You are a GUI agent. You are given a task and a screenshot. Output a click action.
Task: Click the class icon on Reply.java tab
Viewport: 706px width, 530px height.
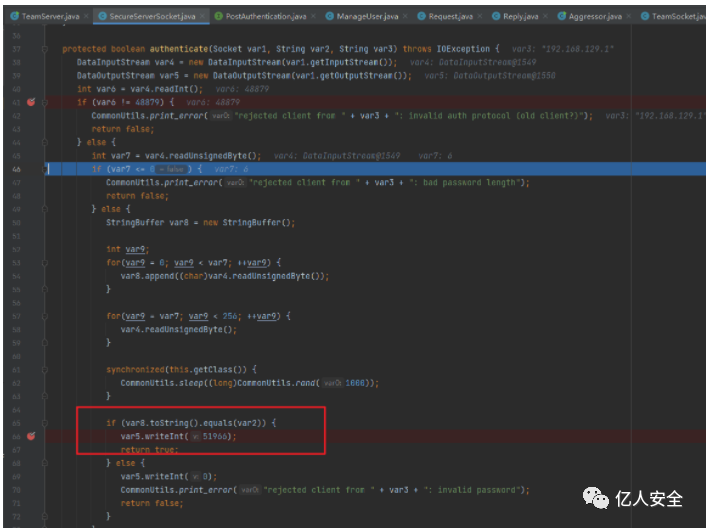pos(496,16)
